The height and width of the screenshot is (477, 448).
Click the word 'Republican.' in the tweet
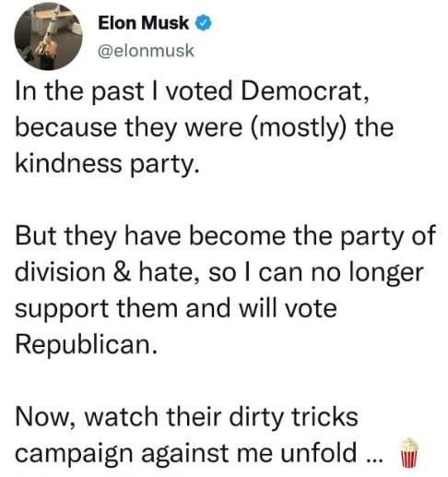coord(86,344)
